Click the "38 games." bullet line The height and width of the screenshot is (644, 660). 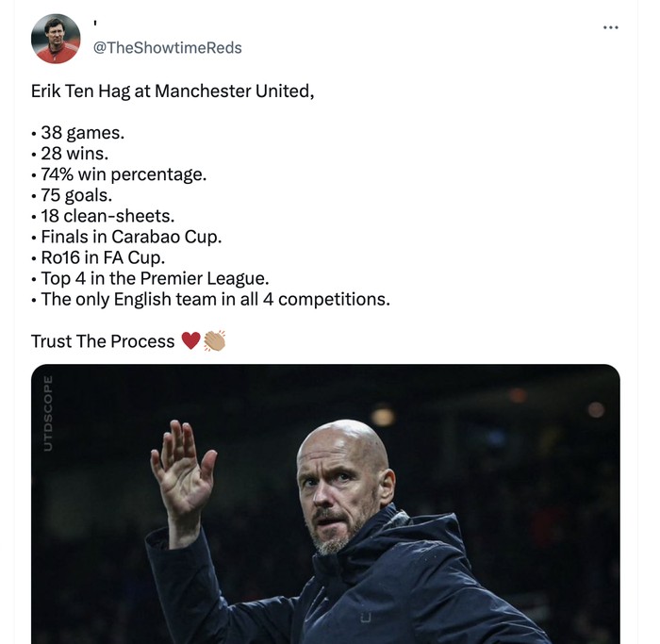82,133
